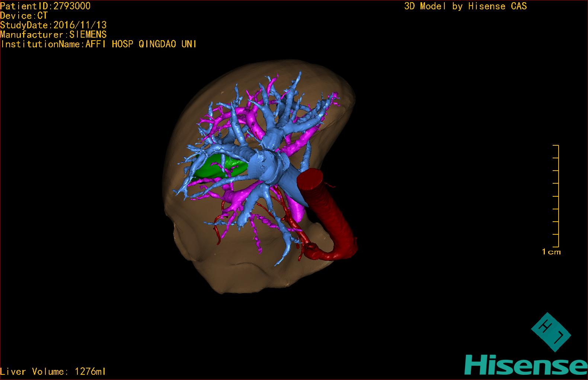Click the vertical scale ruler

pyautogui.click(x=558, y=196)
